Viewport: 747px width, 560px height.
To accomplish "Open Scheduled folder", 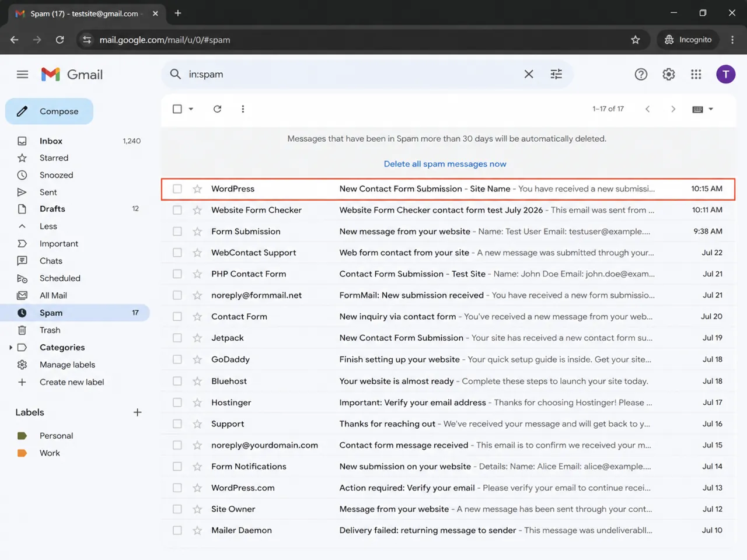I will pos(75,278).
